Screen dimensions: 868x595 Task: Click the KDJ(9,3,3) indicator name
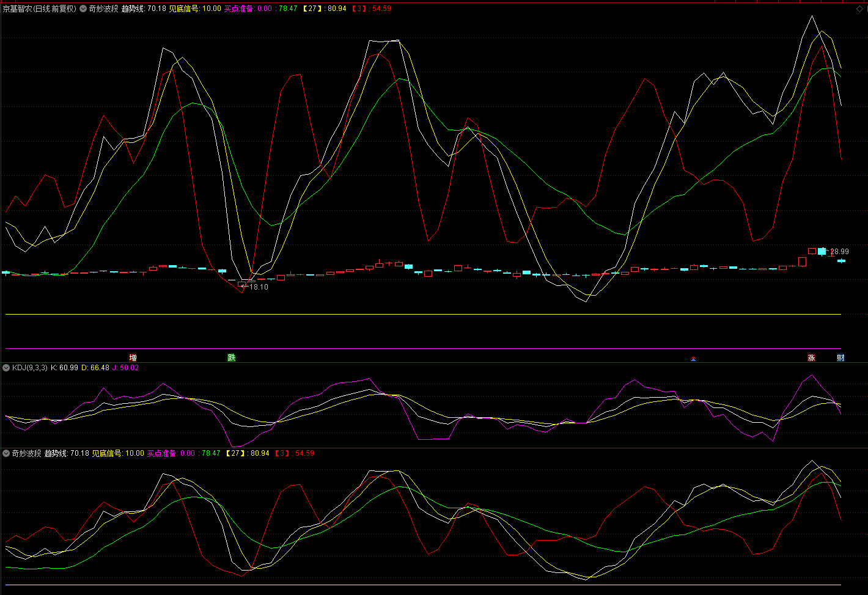point(29,368)
